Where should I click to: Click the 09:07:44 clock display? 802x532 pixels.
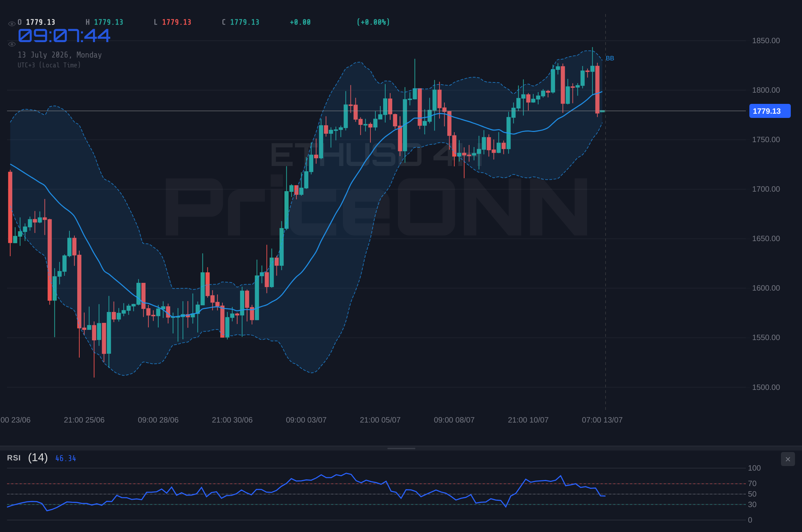tap(64, 36)
